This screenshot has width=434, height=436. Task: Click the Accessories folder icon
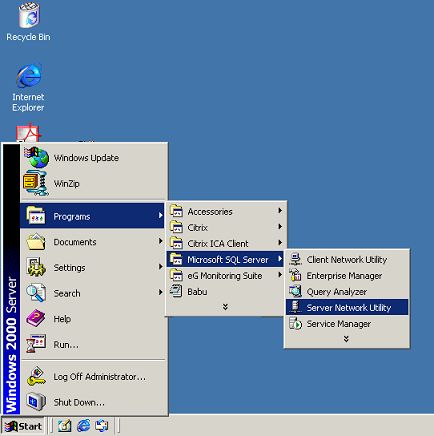click(x=176, y=211)
